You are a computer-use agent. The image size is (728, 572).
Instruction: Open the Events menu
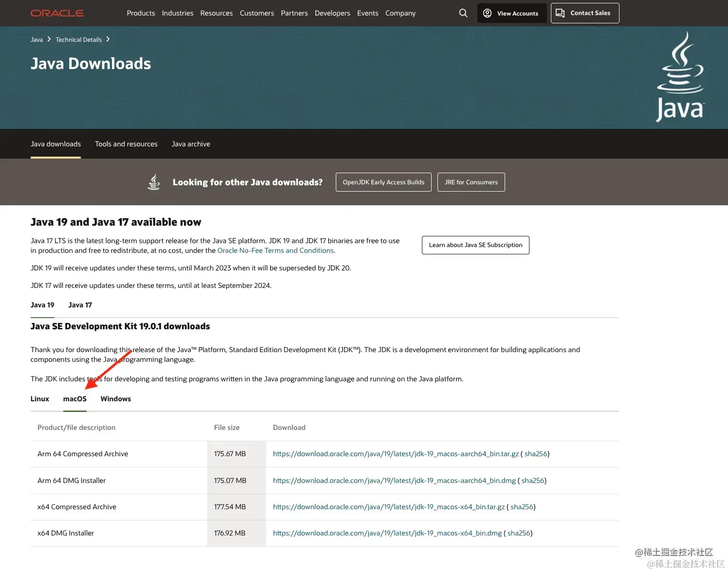(368, 13)
